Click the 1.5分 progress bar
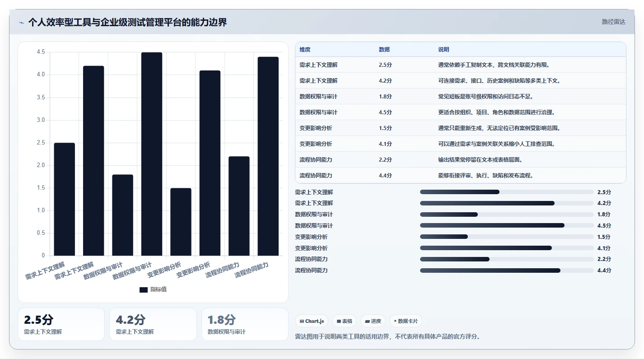Screen dimensions: 644x359 tap(507, 237)
